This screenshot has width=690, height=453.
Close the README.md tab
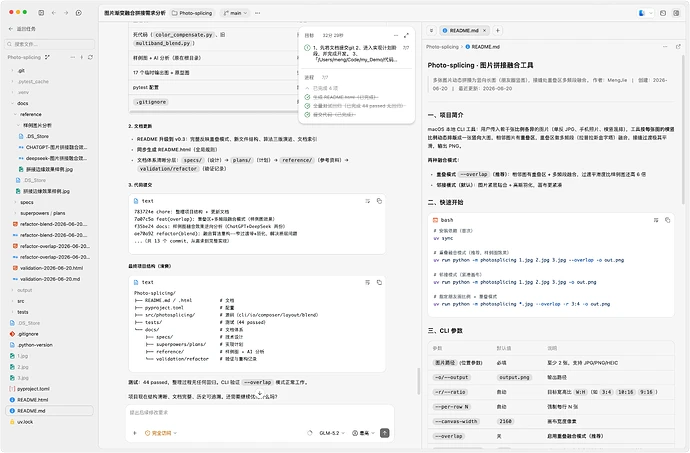[484, 30]
